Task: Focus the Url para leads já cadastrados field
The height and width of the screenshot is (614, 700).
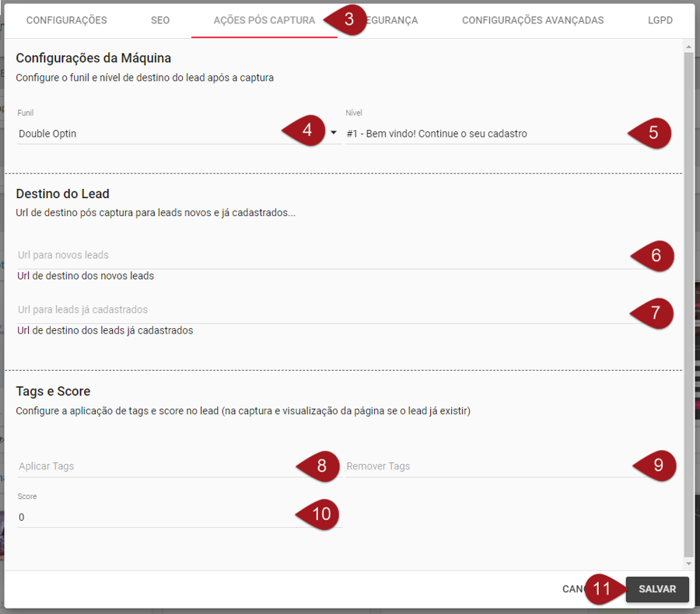Action: [311, 310]
